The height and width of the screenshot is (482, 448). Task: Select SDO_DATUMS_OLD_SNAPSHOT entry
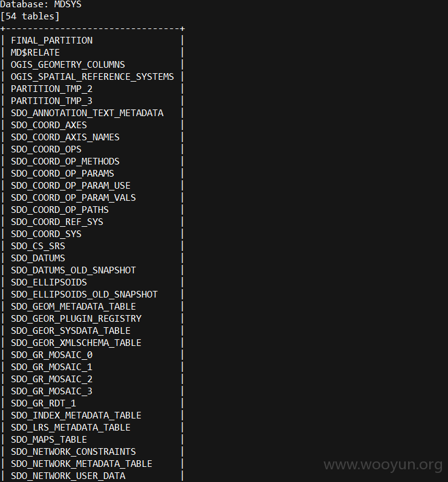click(73, 270)
